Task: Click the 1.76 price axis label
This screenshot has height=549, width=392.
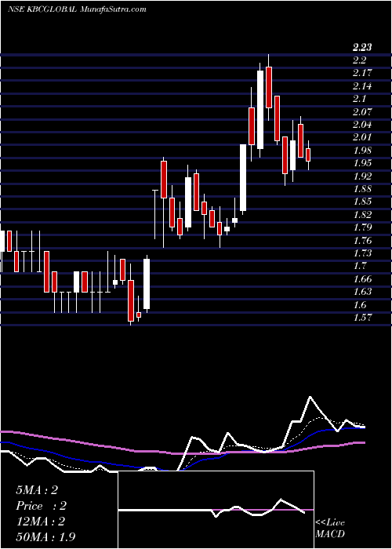Action: click(x=362, y=241)
